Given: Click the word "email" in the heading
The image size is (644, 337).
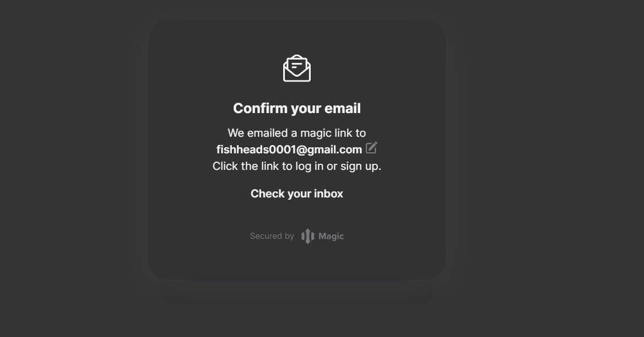Looking at the screenshot, I should click(x=343, y=108).
